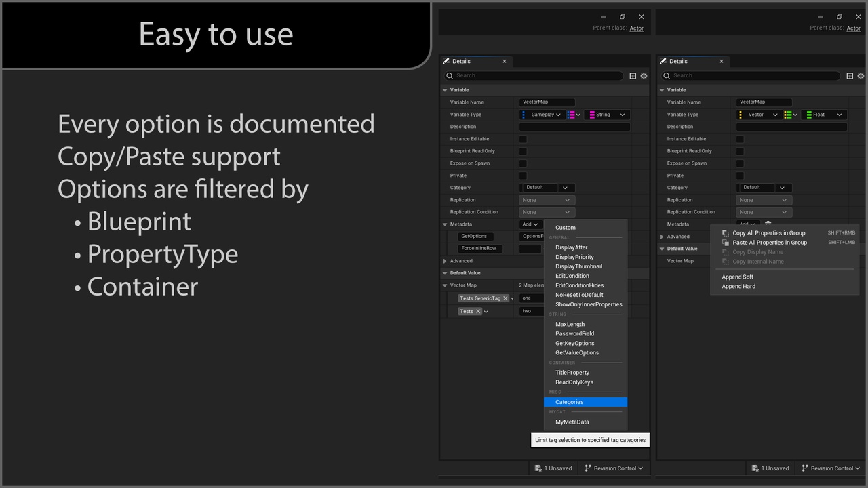Open the String value type dropdown

point(607,115)
